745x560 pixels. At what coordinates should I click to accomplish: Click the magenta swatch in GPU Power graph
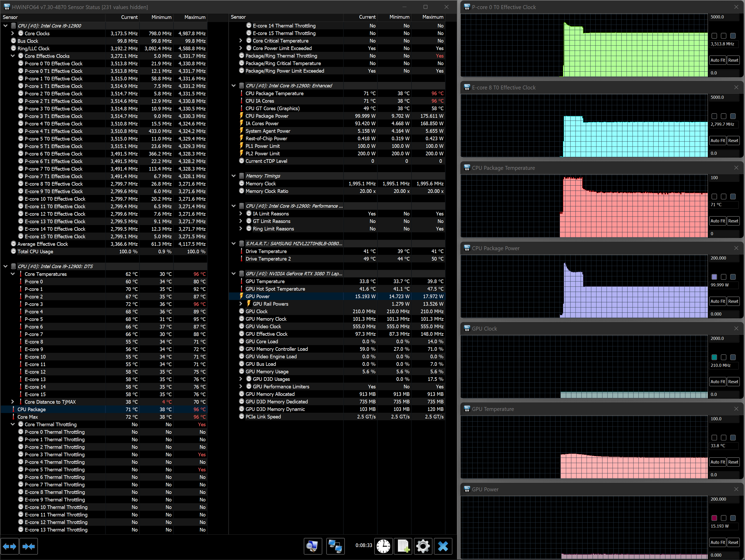(x=714, y=518)
